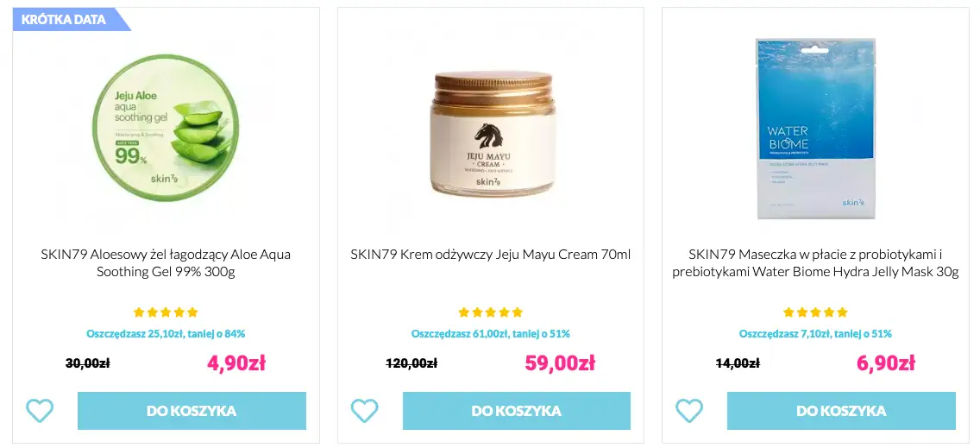Viewport: 980px width, 448px height.
Task: Open SKIN79 Maseczka w płacie title link
Action: pos(815,262)
